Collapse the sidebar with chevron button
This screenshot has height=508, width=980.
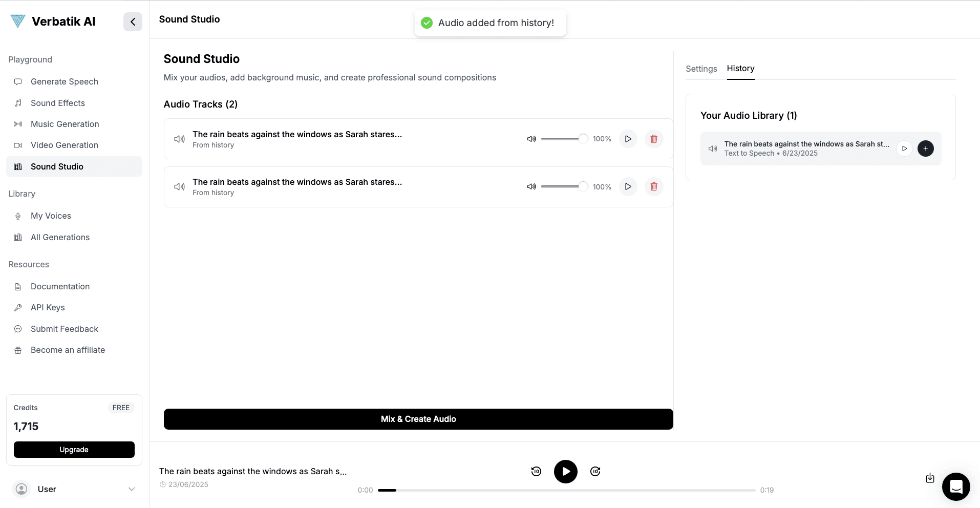click(133, 22)
